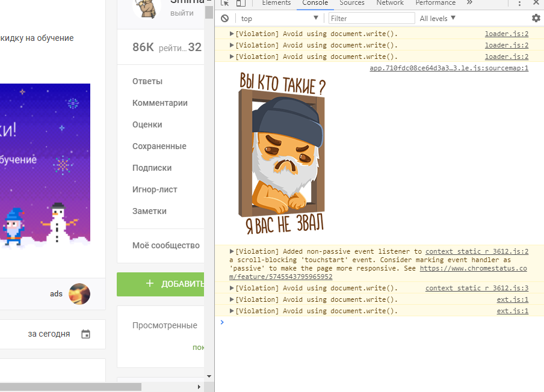Image resolution: width=544 pixels, height=392 pixels.
Task: Open console settings gear icon
Action: point(536,19)
